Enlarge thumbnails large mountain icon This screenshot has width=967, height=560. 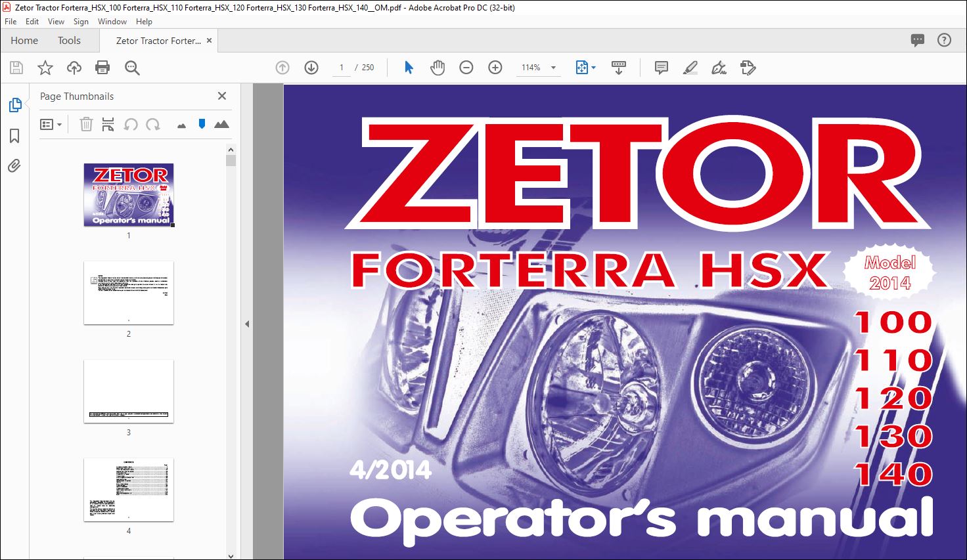222,124
